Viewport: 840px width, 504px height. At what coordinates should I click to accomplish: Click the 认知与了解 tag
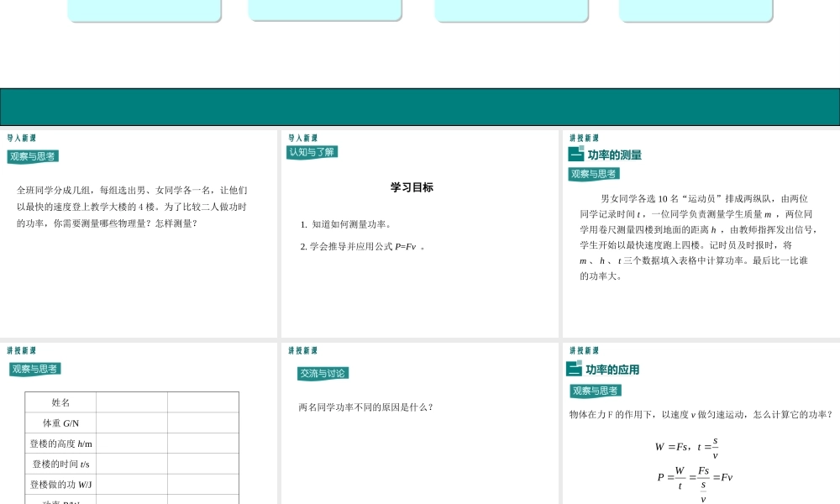(x=312, y=152)
